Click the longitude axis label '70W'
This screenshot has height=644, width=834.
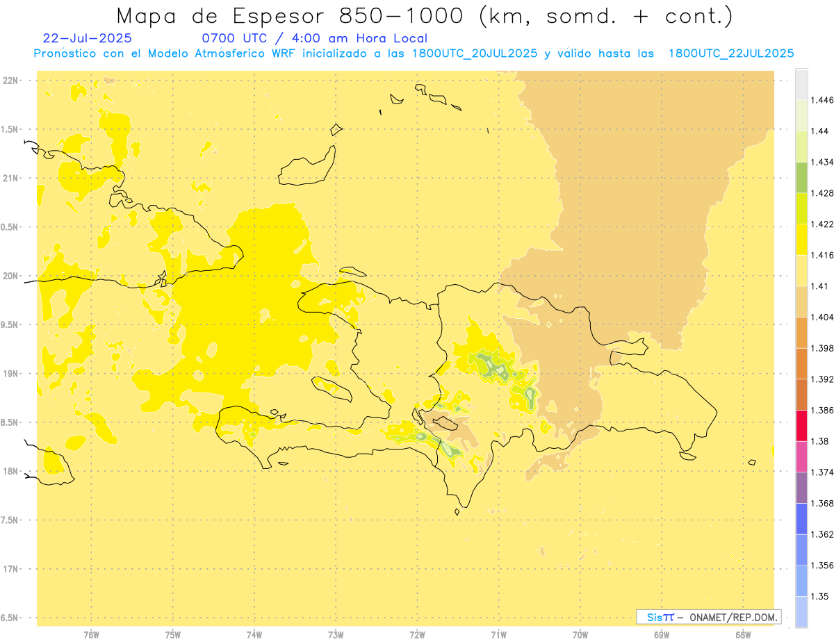coord(580,634)
